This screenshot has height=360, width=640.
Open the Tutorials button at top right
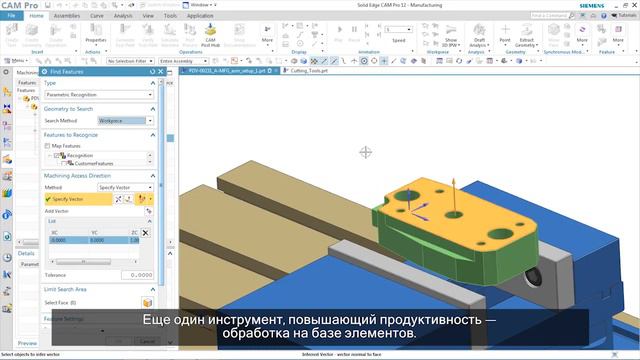pos(624,16)
